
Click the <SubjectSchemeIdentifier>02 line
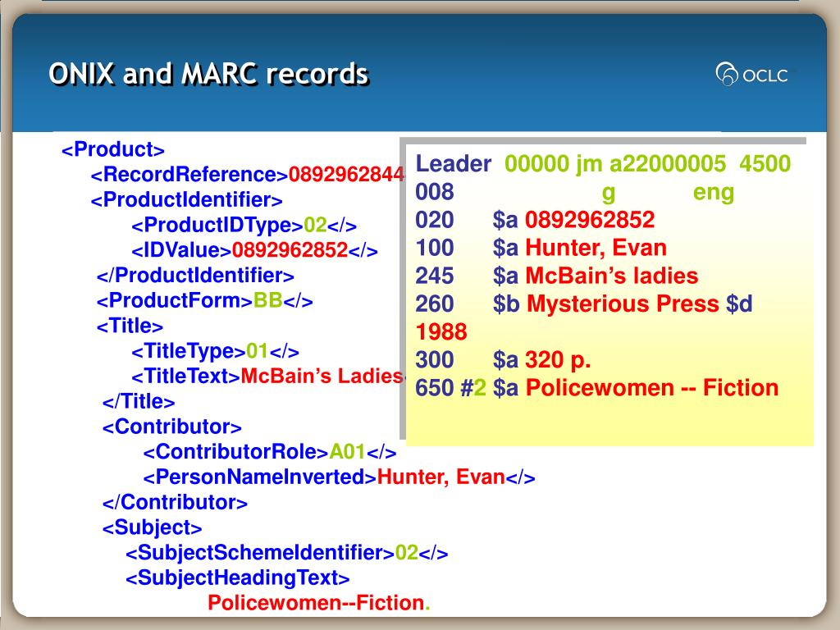pos(286,553)
